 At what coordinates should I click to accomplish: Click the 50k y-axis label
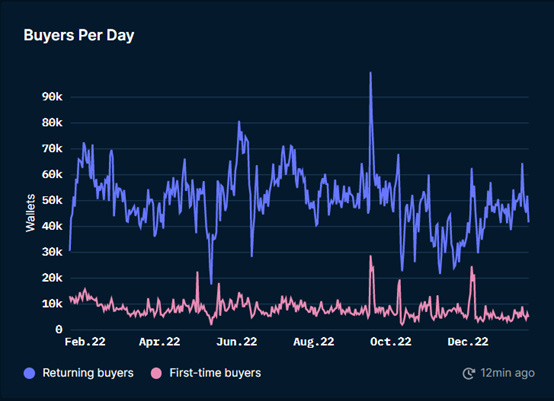pos(52,200)
